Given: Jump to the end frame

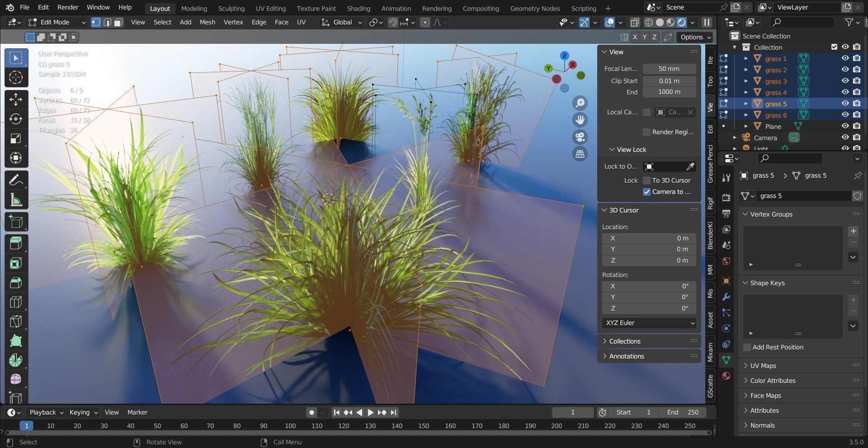Looking at the screenshot, I should [x=393, y=412].
